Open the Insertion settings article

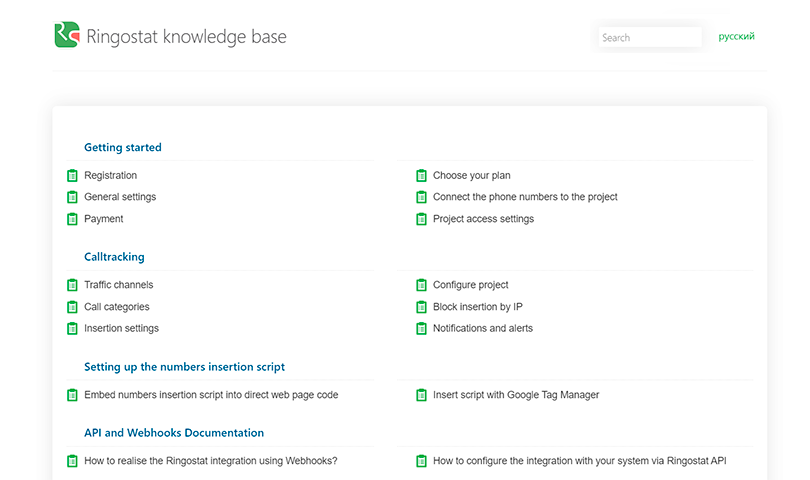[121, 328]
